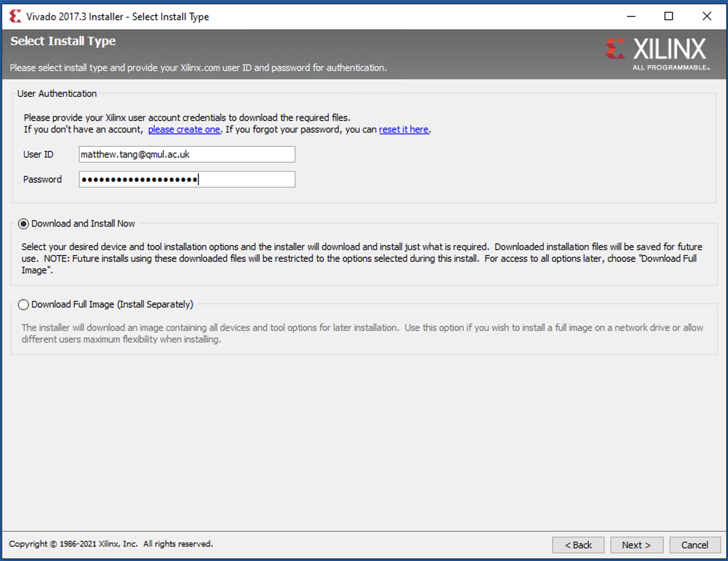Minimize the Vivado installer window

coord(631,17)
